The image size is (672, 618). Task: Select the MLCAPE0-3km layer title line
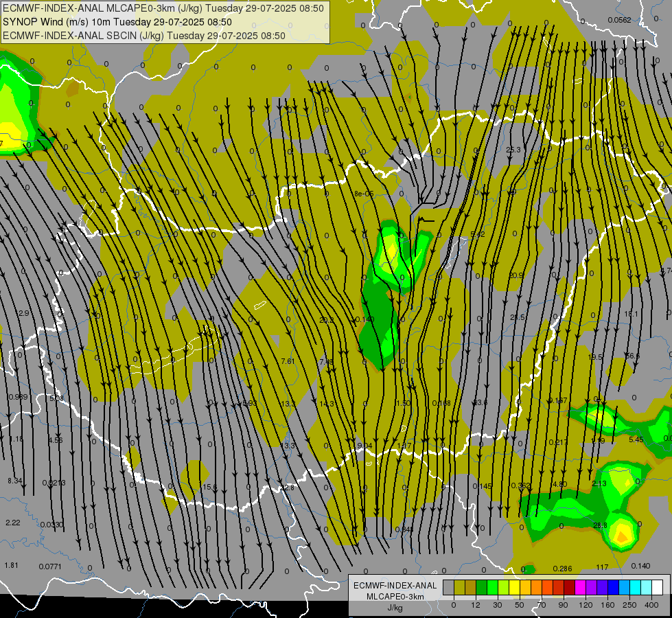pos(163,8)
